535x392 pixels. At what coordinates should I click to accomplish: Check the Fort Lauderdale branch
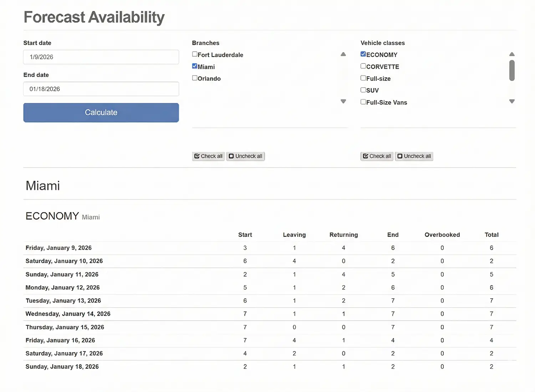[195, 53]
